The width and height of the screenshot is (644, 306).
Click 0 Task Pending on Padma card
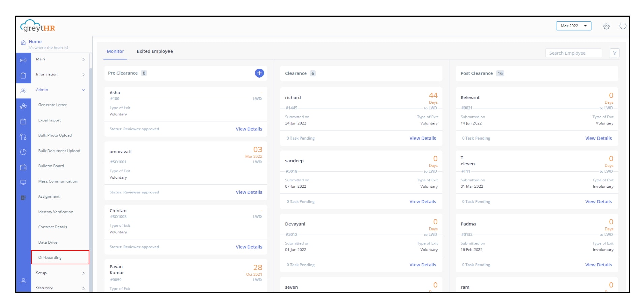click(476, 265)
